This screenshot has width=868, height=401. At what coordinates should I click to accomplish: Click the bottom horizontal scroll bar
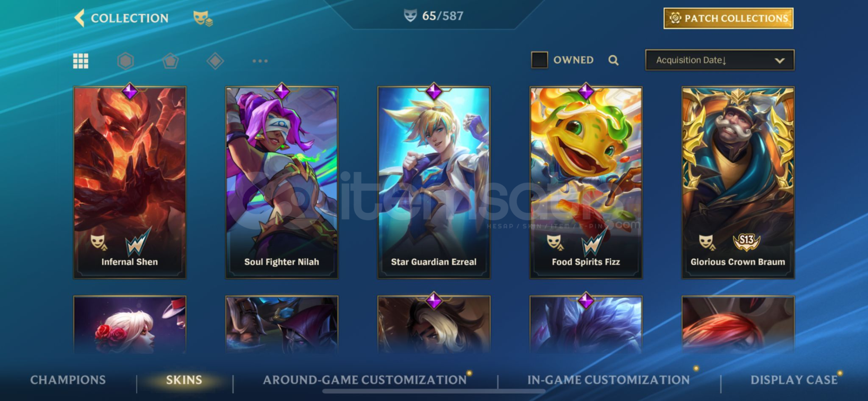pos(434,391)
